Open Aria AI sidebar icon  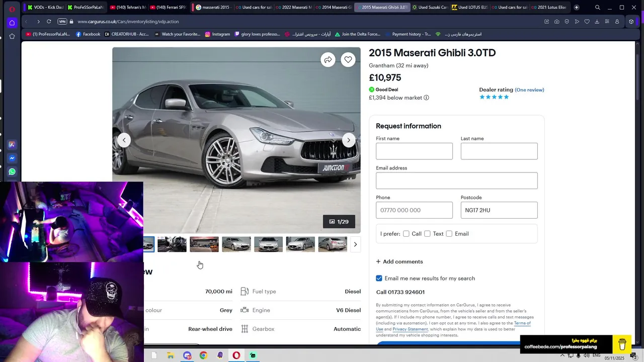point(12,144)
